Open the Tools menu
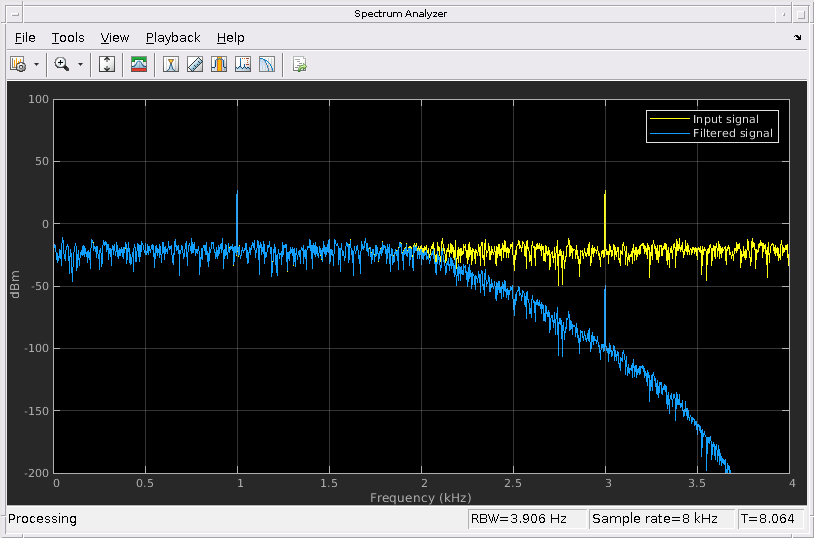Image resolution: width=814 pixels, height=538 pixels. point(68,38)
